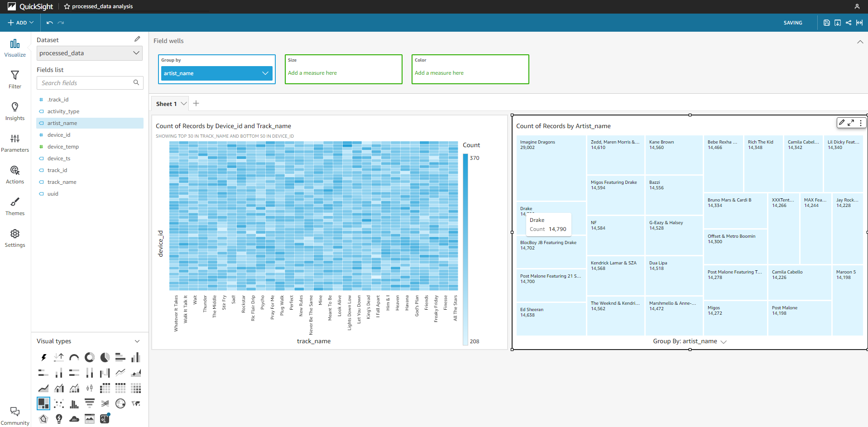Click the save icon in top toolbar
Screen dimensions: 868x427
pyautogui.click(x=827, y=23)
